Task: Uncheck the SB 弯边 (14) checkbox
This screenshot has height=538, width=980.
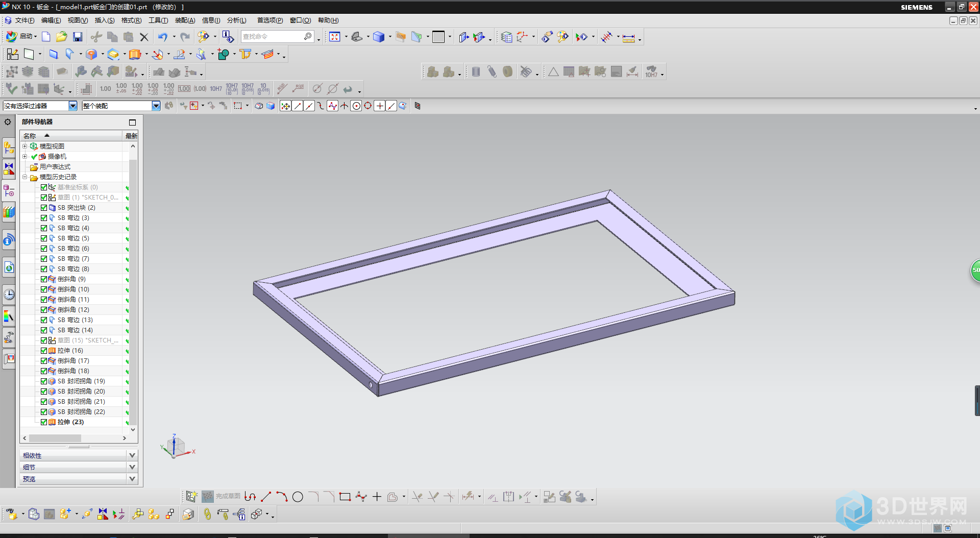Action: pos(44,330)
